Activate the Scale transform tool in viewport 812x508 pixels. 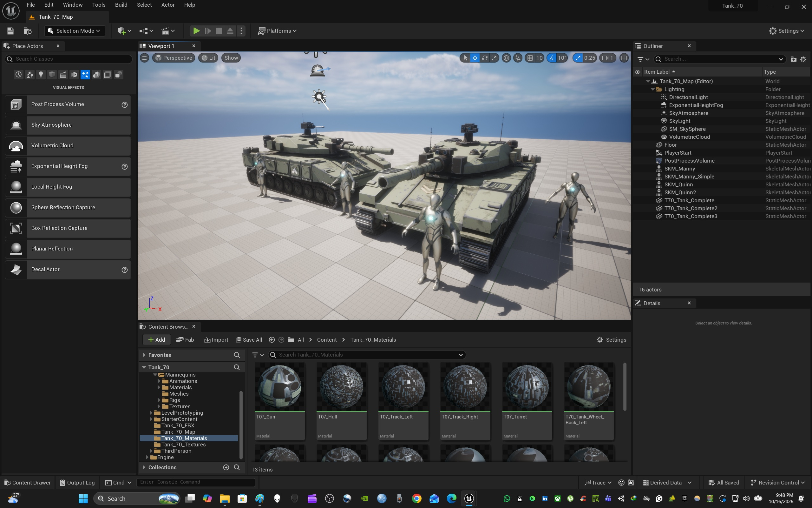point(494,58)
